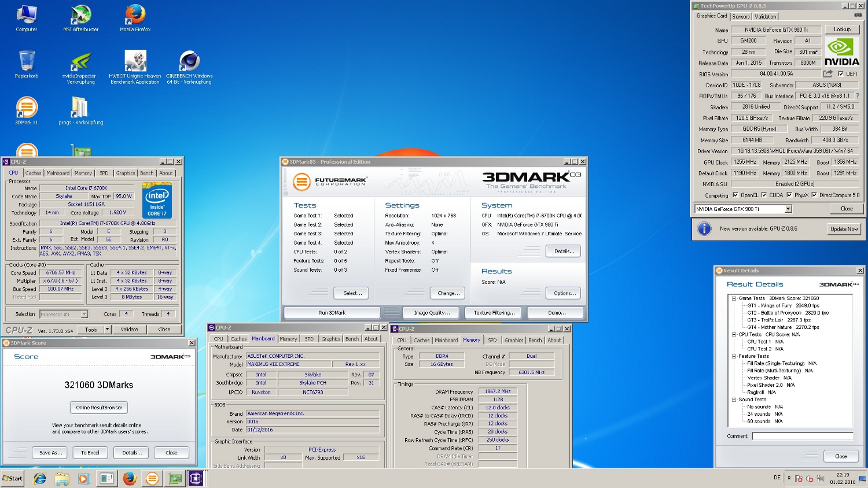868x488 pixels.
Task: Switch to CPU-Z via the purple chip taskbar icon
Action: [x=196, y=478]
